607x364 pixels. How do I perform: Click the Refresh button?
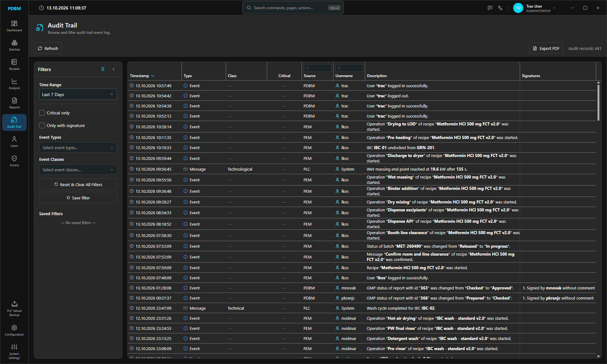click(48, 48)
